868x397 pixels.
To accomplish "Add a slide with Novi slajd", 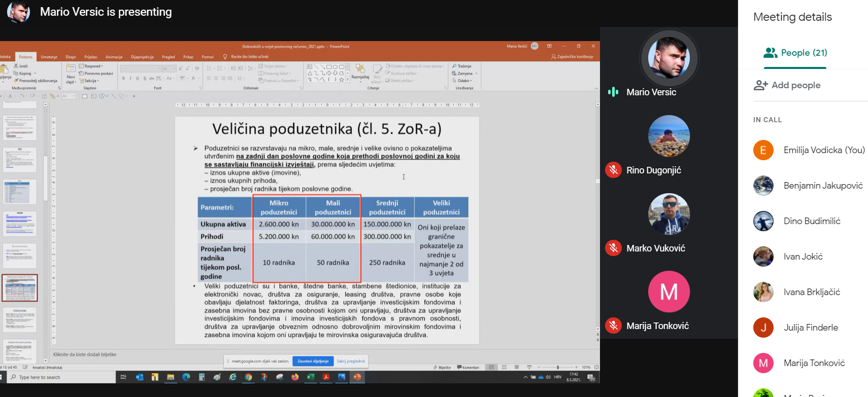I will coord(71,74).
